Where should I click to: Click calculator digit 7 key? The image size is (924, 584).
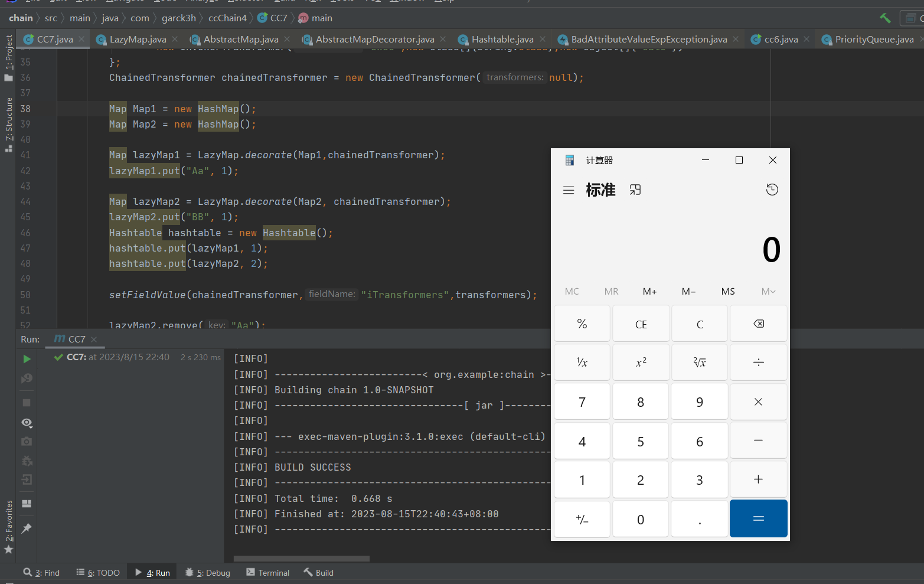(x=582, y=402)
